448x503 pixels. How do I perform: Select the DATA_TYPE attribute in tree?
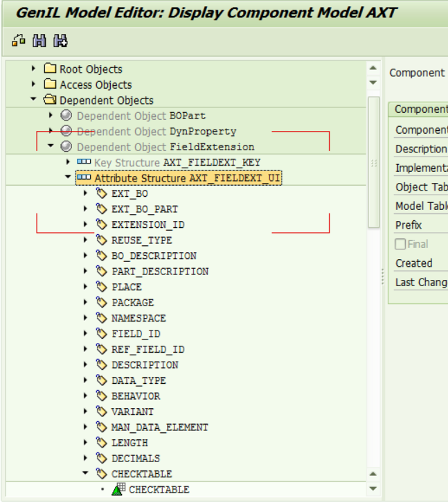138,380
